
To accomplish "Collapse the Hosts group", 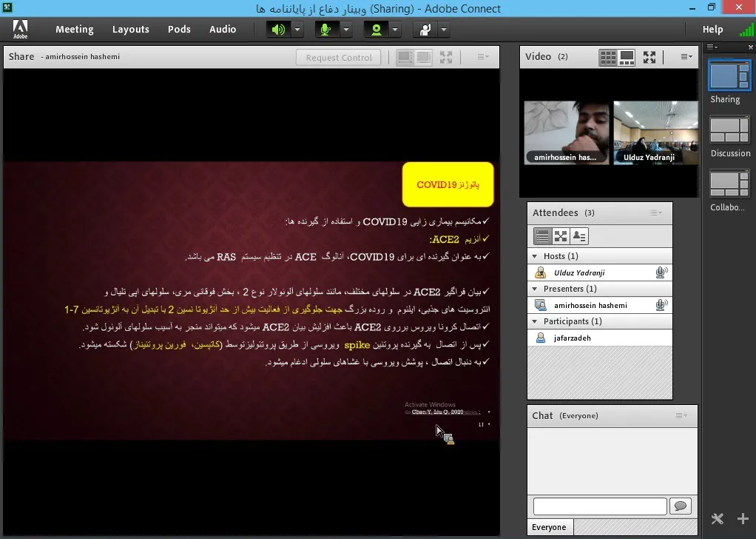I will (536, 256).
